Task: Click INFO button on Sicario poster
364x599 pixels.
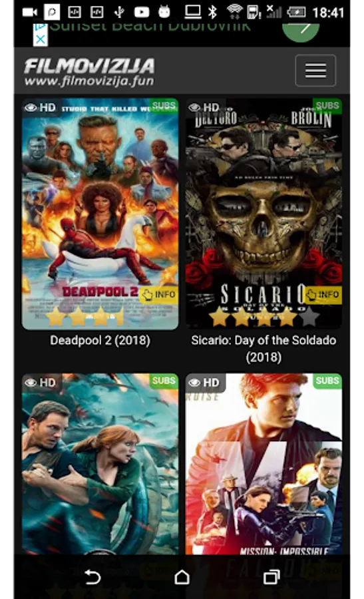Action: 323,295
